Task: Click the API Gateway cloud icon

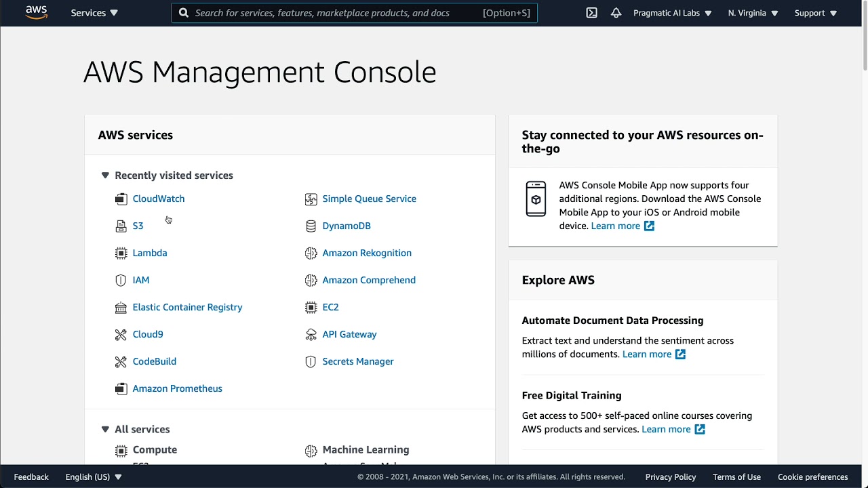Action: click(311, 334)
